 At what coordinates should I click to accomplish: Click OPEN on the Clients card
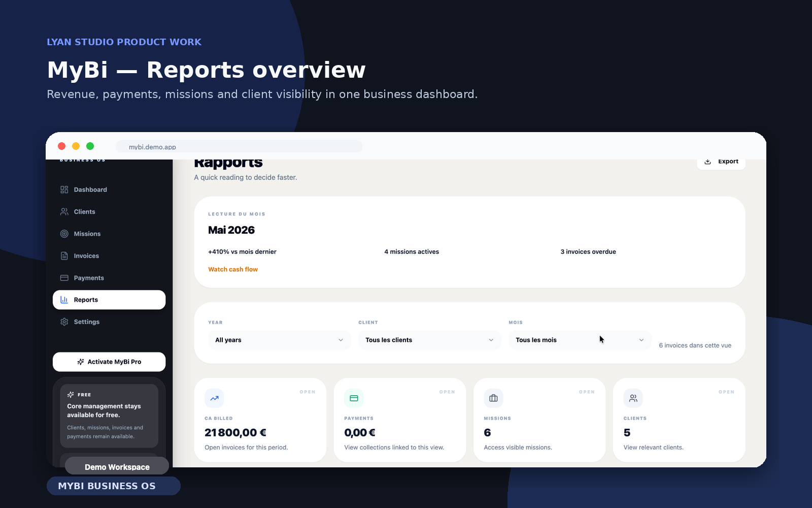tap(726, 392)
